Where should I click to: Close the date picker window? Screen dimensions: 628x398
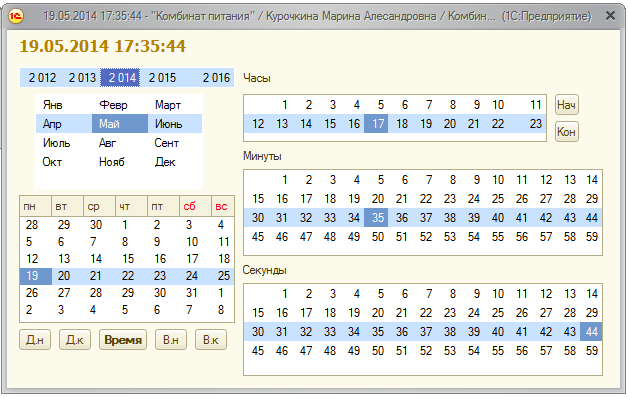610,16
